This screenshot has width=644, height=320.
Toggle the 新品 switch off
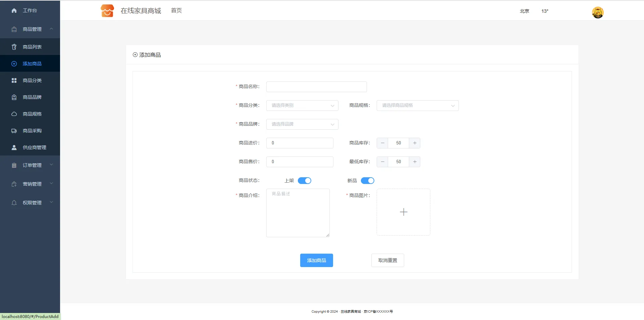(367, 181)
